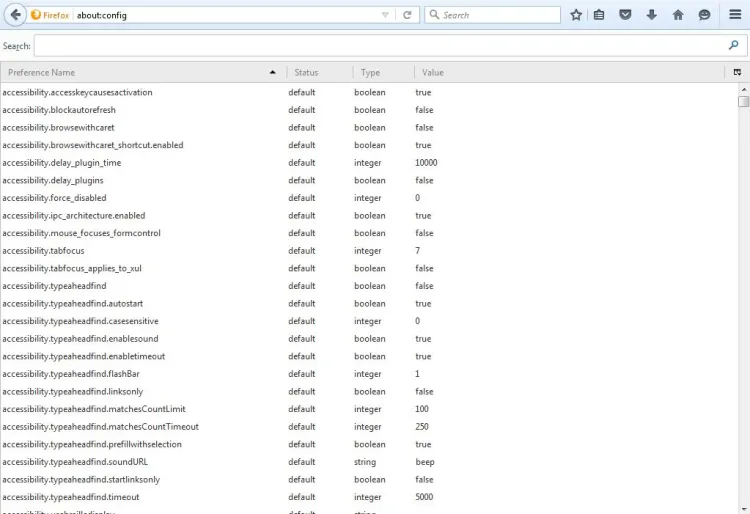Select accessibility.blockautorefresh row

click(x=369, y=110)
